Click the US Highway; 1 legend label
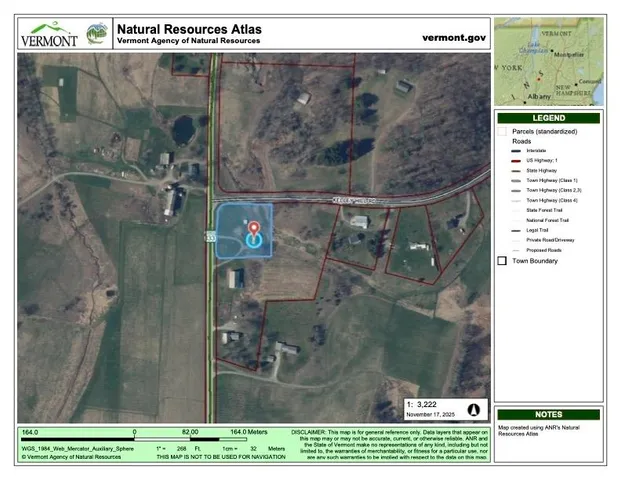The width and height of the screenshot is (621, 480). (542, 161)
